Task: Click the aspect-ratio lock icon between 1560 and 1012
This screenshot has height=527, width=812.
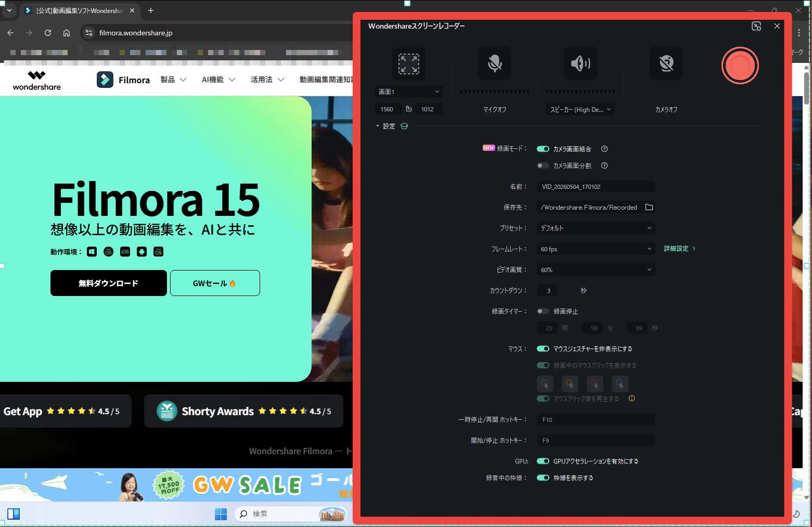Action: click(x=408, y=109)
